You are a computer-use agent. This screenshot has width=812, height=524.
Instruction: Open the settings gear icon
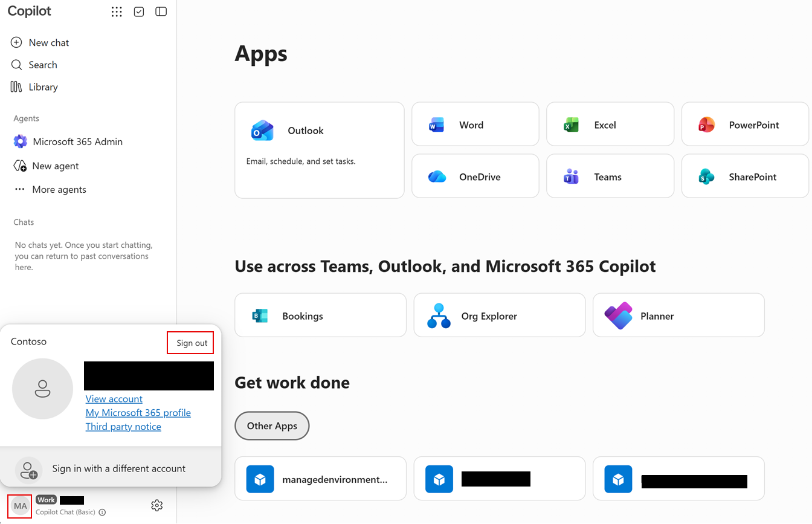click(x=157, y=505)
